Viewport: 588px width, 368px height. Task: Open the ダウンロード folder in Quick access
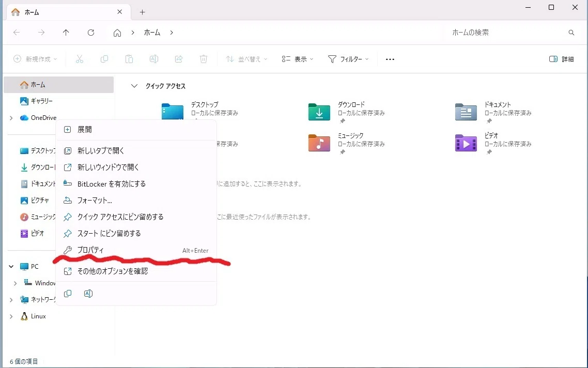(x=346, y=112)
